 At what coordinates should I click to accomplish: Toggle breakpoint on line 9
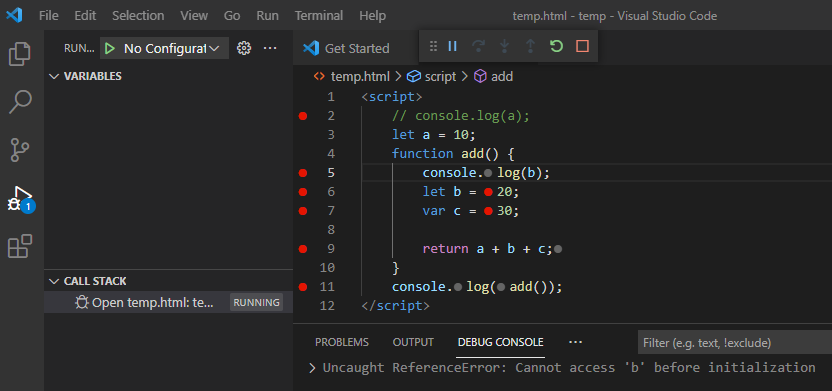pyautogui.click(x=303, y=249)
